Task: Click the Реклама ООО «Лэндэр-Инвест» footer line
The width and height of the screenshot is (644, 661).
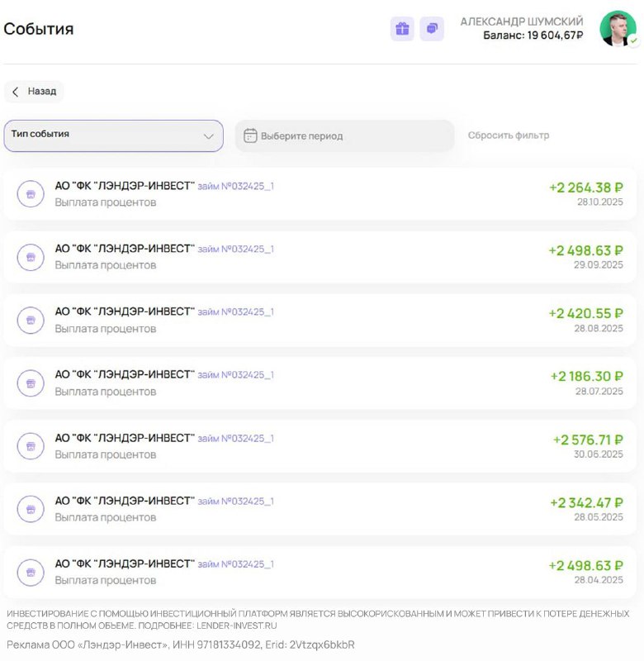Action: (x=181, y=645)
